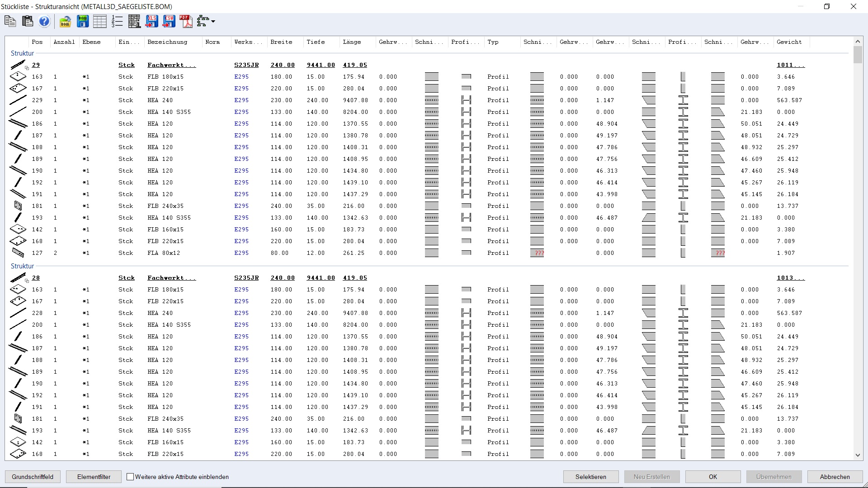Collapse the first Struktur group header
868x488 pixels.
[22, 53]
